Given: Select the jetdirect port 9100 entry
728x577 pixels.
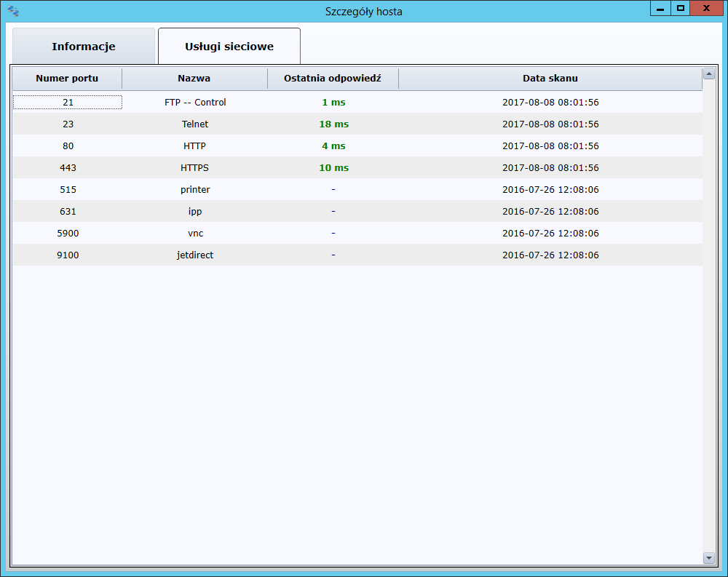Looking at the screenshot, I should click(x=195, y=255).
